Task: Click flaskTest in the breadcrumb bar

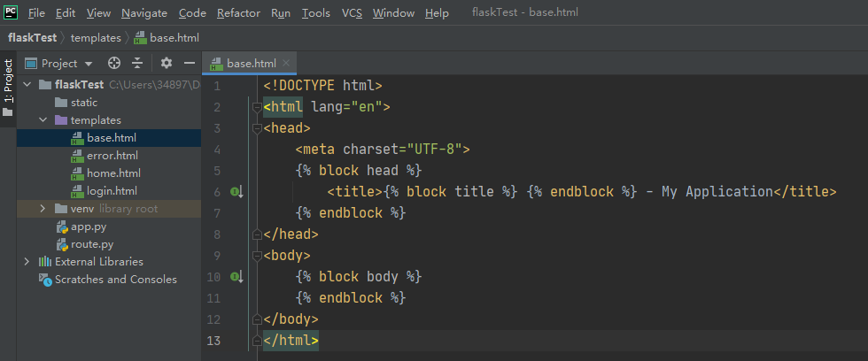Action: tap(32, 38)
